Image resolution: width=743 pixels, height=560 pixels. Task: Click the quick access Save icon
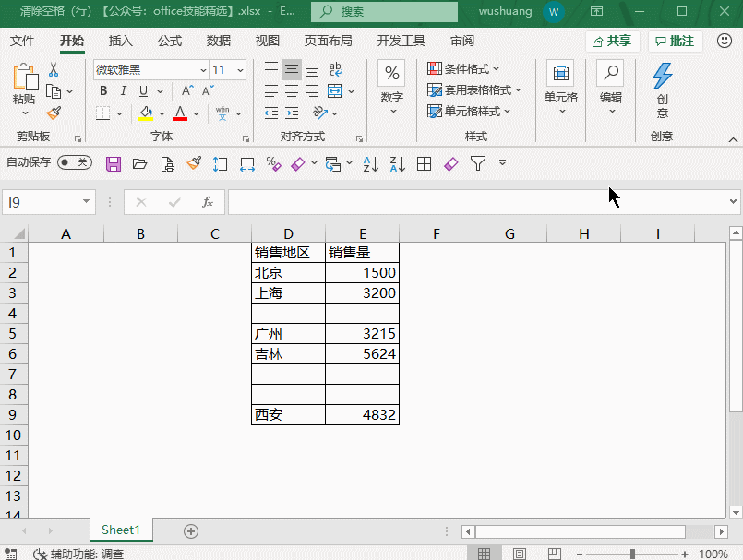tap(114, 164)
